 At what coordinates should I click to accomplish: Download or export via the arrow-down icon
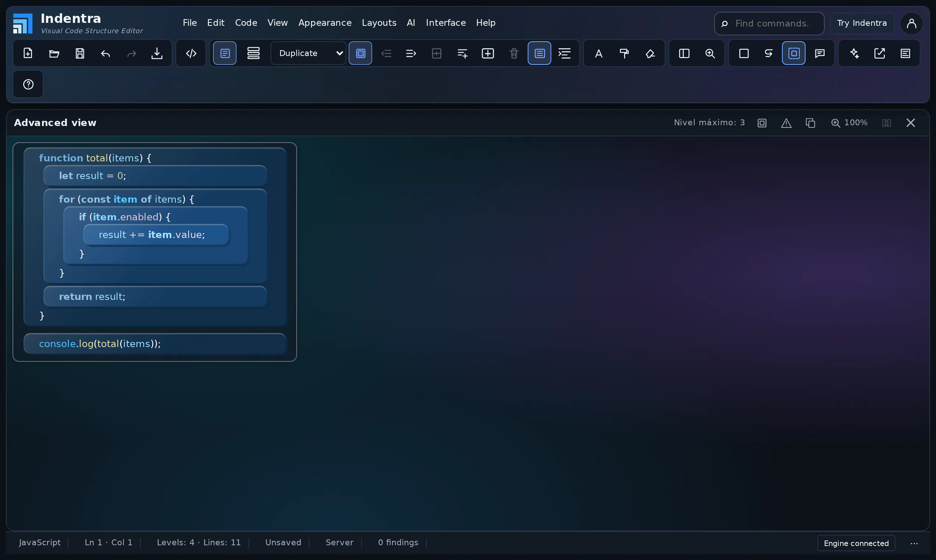click(157, 53)
